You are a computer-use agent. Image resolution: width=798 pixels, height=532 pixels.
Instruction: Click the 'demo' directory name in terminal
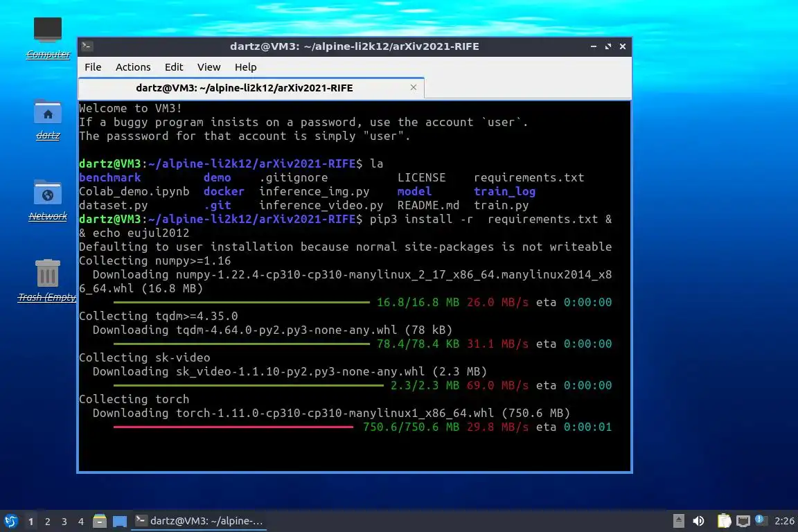(218, 177)
